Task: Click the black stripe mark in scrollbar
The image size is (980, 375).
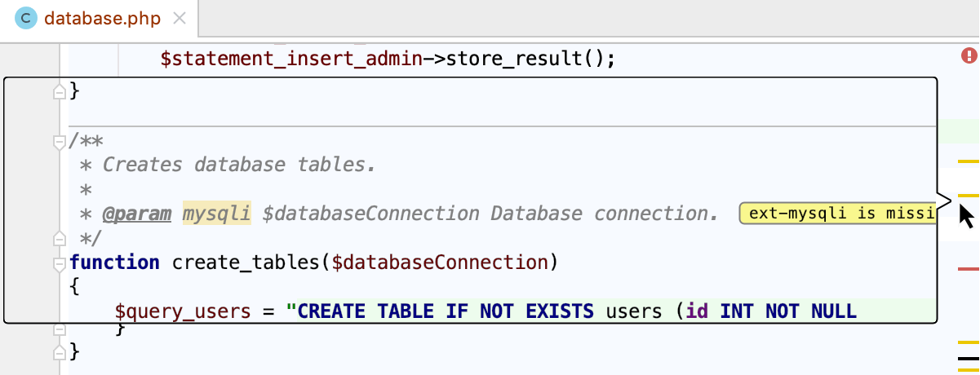Action: click(968, 357)
